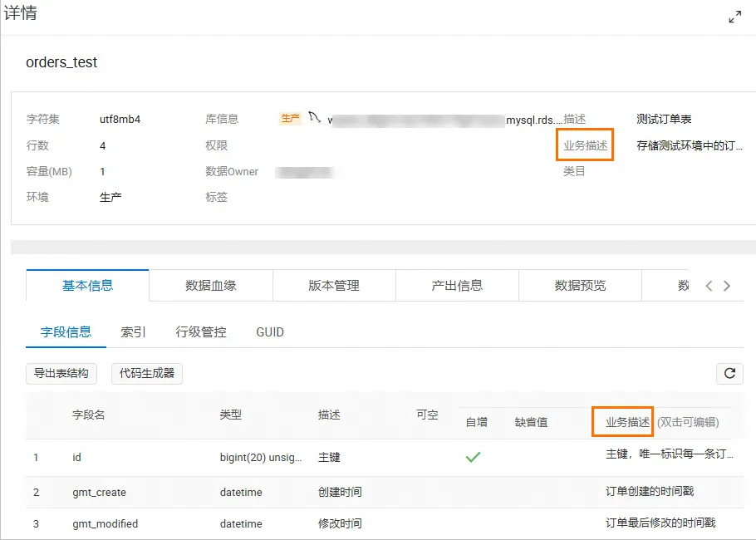This screenshot has width=756, height=540.
Task: Click the 存储测试环境中的订... business description value
Action: (690, 145)
